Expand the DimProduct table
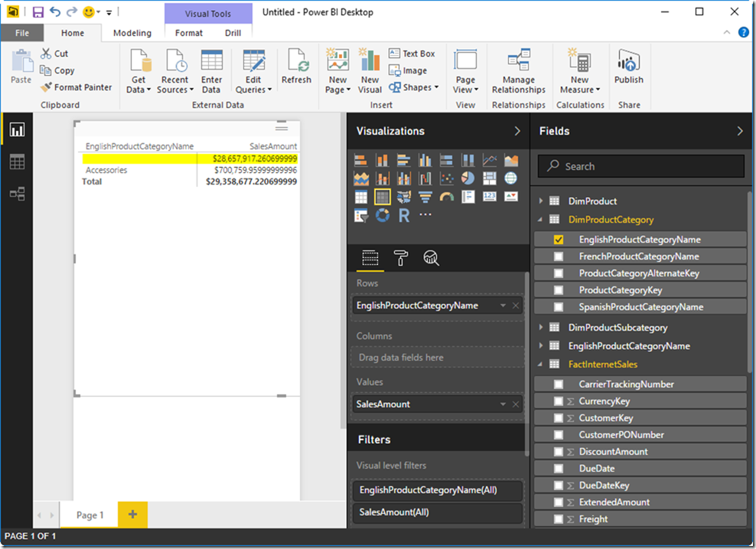The height and width of the screenshot is (549, 756). tap(540, 201)
